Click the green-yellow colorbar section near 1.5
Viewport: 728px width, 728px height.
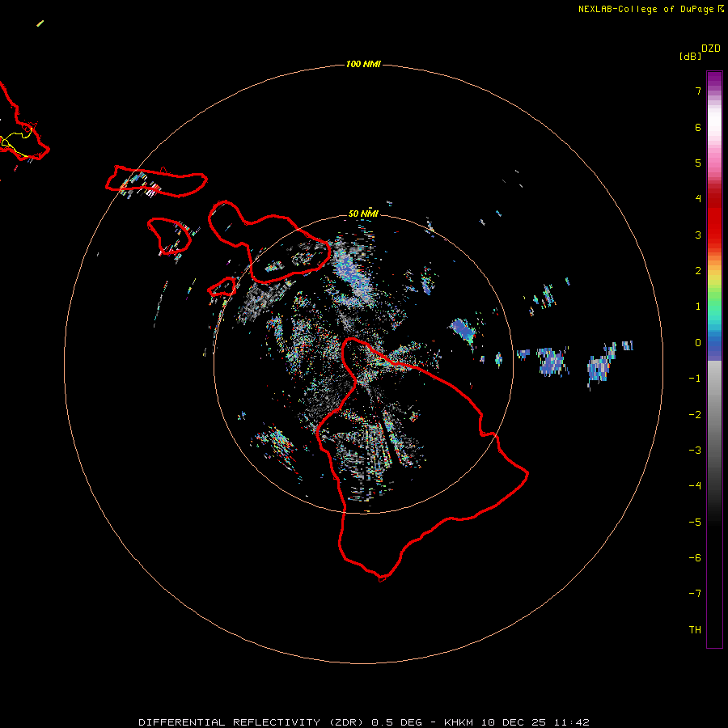tap(714, 289)
